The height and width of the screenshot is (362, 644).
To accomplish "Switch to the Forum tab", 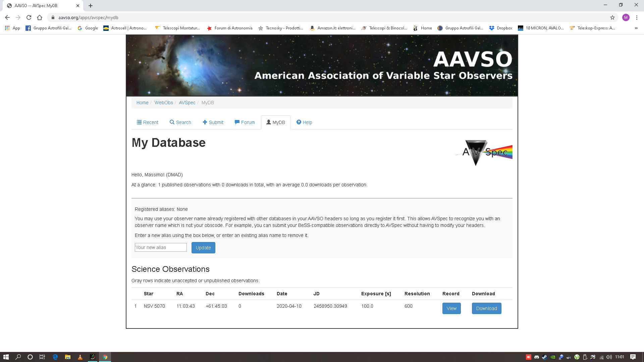I will pyautogui.click(x=245, y=122).
